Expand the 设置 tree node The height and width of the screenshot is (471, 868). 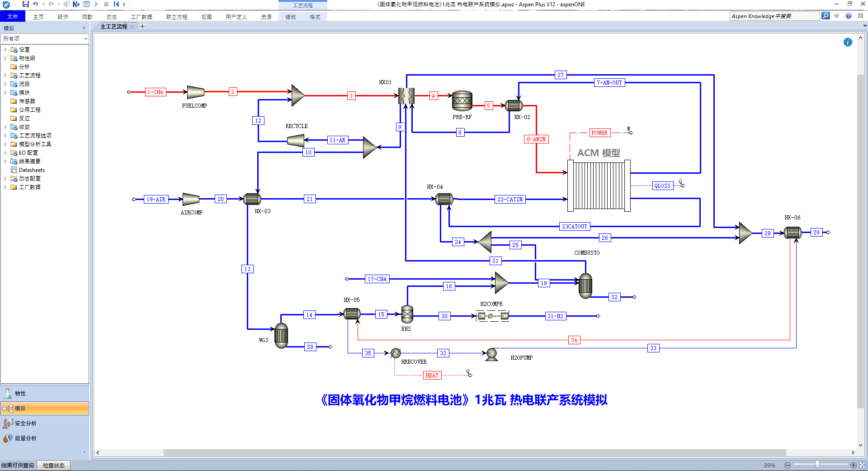pos(5,50)
